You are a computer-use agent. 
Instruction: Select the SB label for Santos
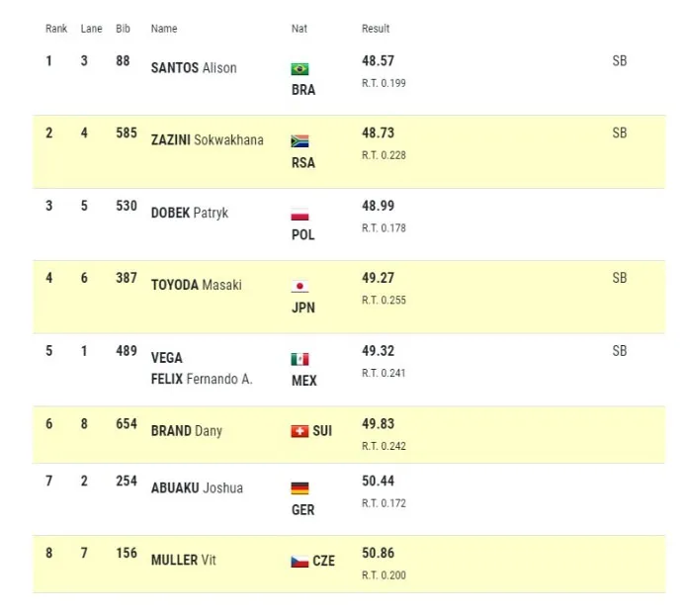[620, 61]
